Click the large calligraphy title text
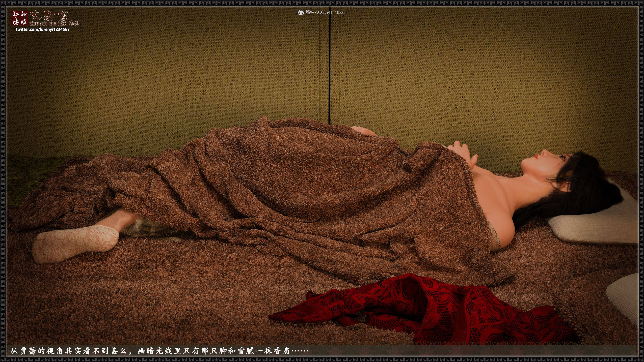The width and height of the screenshot is (644, 362). [x=49, y=16]
